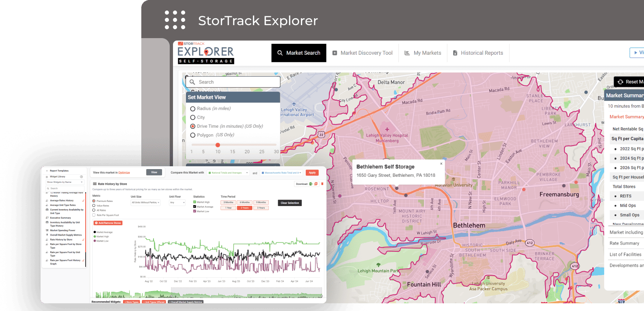Click the Clear Selection button
Image resolution: width=644 pixels, height=311 pixels.
click(x=290, y=203)
